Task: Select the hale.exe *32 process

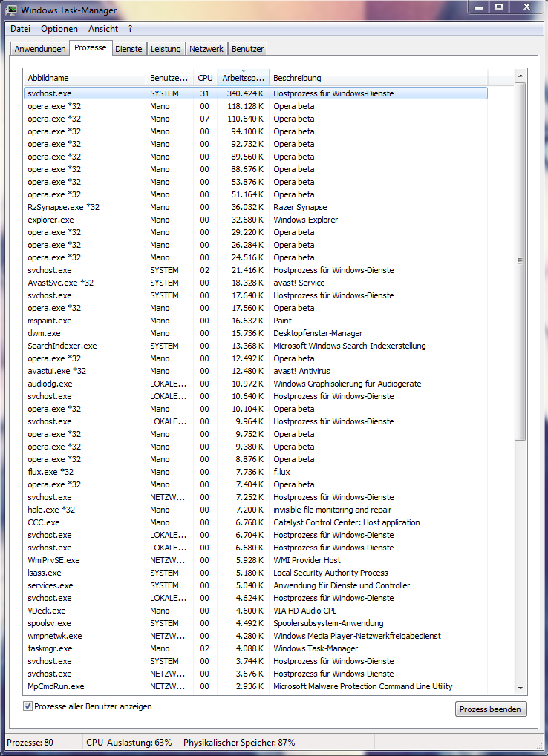Action: click(255, 510)
